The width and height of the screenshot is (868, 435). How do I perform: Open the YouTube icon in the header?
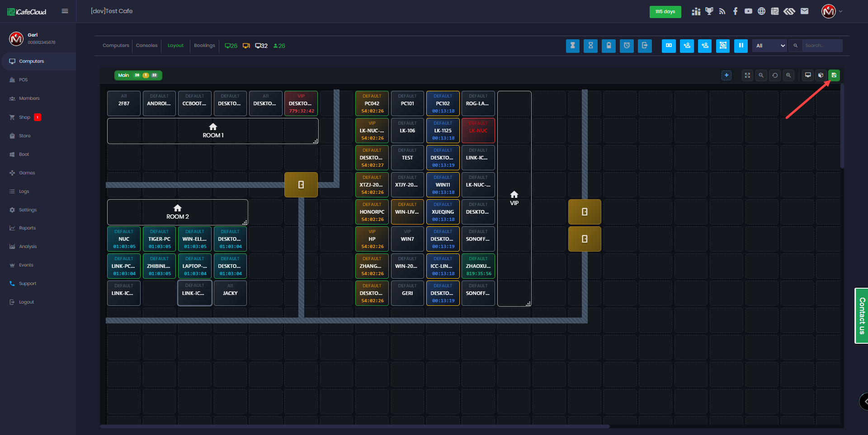click(x=748, y=11)
